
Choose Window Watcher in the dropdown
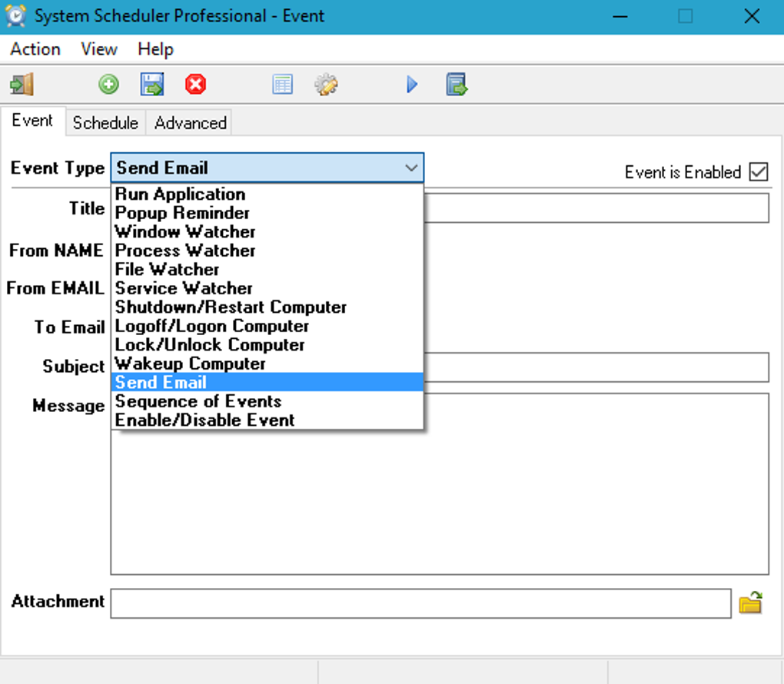[267, 232]
